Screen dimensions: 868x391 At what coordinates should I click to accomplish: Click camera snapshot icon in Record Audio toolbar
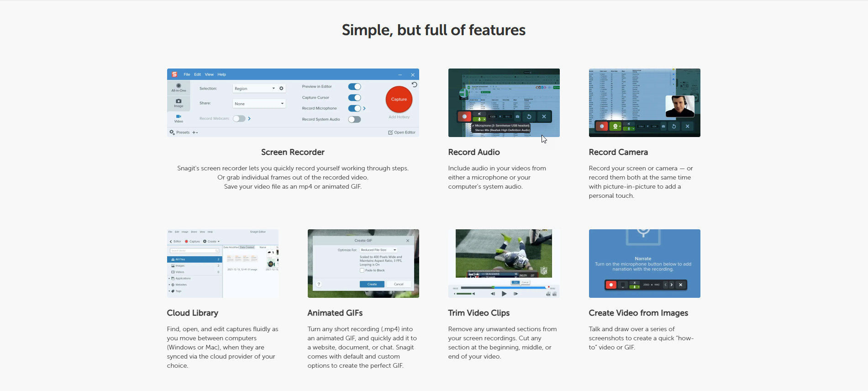tap(517, 116)
